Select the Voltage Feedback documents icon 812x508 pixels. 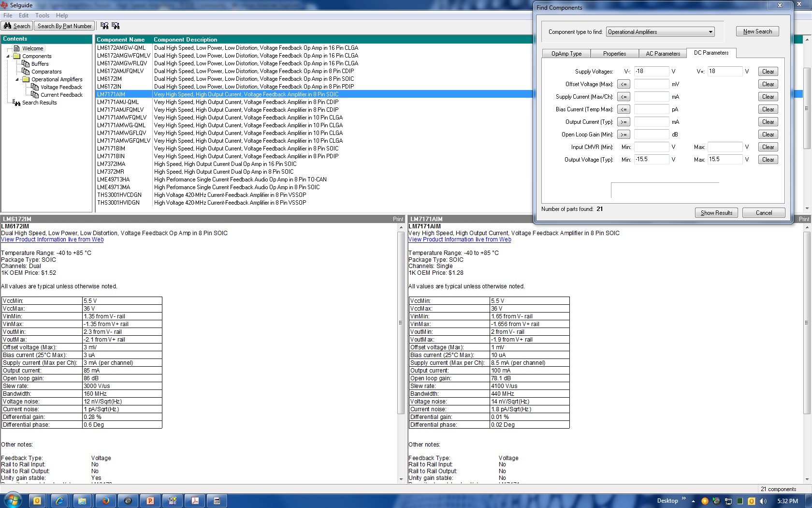[x=35, y=87]
